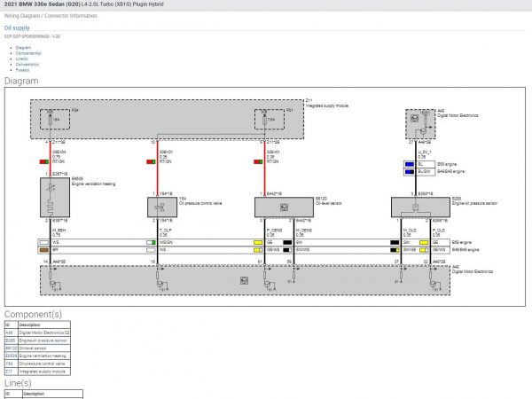532x399 pixels.
Task: Click the U_5V_1 0.35 wire label
Action: 425,154
